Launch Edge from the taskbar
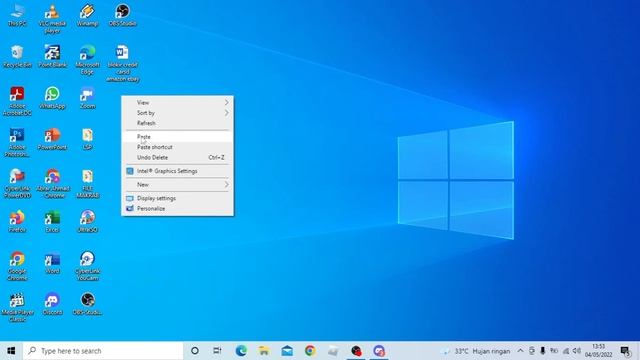The image size is (640, 360). click(241, 351)
